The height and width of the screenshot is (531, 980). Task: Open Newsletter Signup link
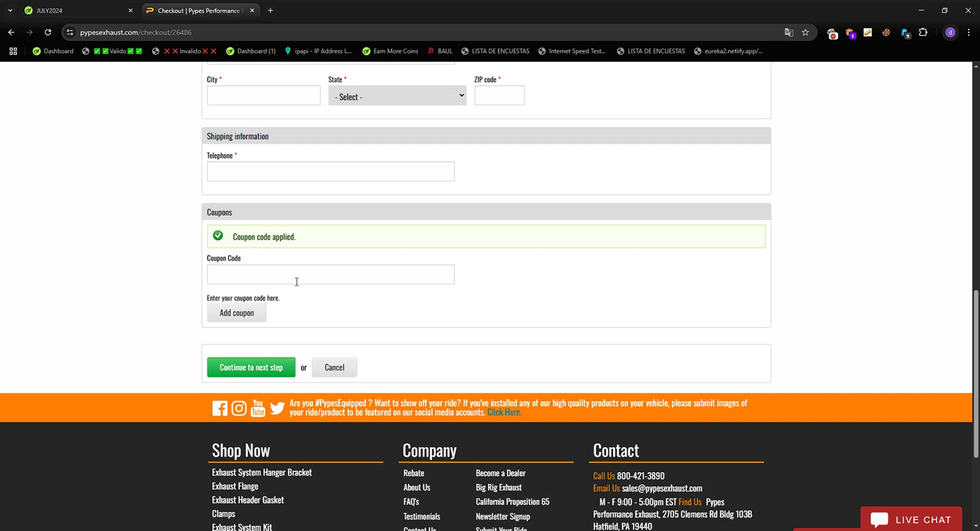coord(502,516)
